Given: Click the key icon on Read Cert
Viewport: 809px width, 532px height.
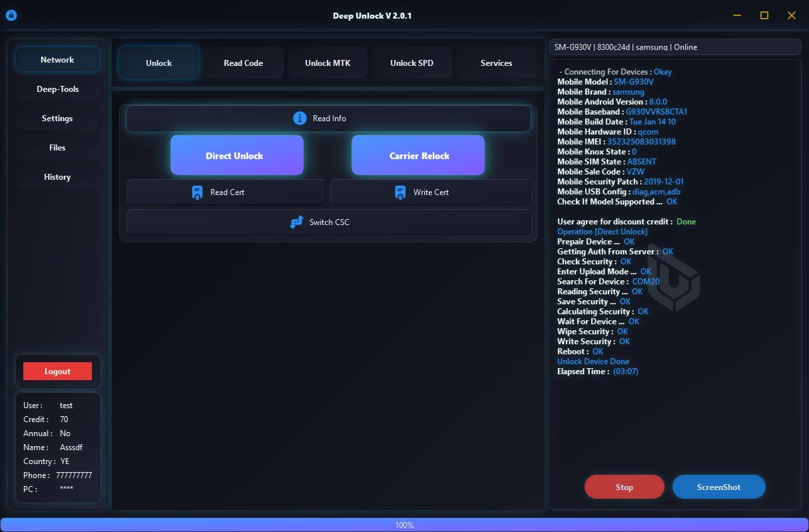Looking at the screenshot, I should click(x=196, y=192).
